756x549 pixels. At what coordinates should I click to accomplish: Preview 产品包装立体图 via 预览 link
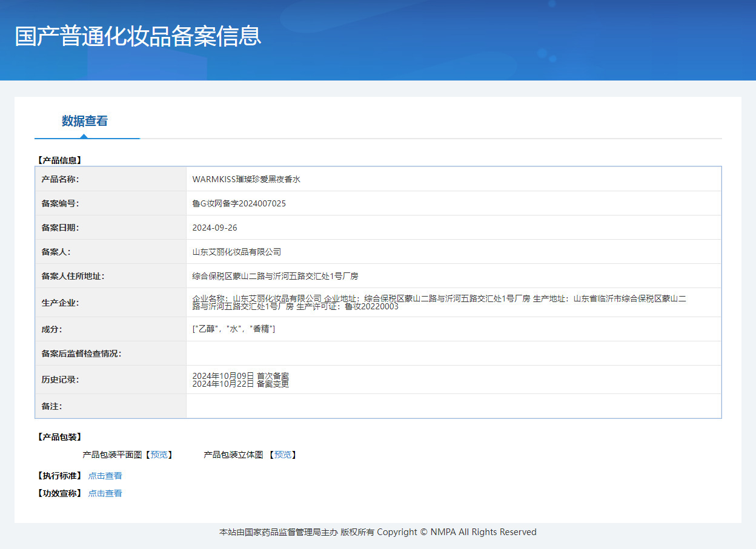coord(282,455)
